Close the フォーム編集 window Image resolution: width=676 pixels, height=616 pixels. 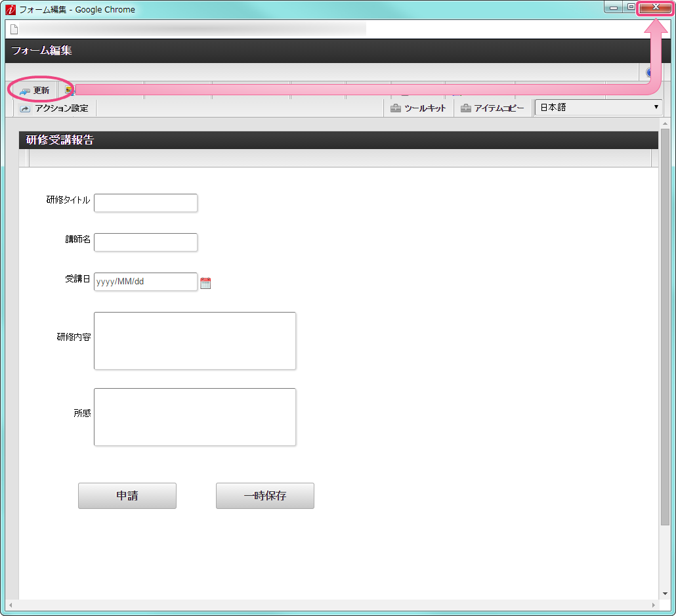pos(655,7)
